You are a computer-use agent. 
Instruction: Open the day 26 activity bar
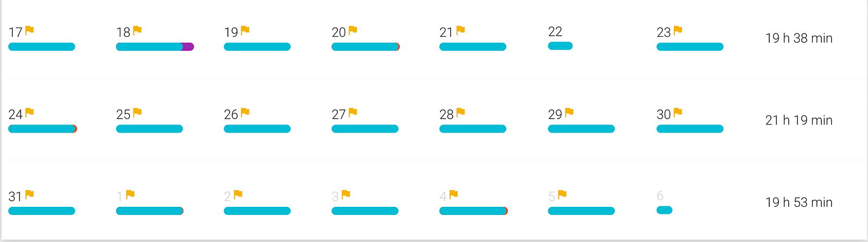257,129
